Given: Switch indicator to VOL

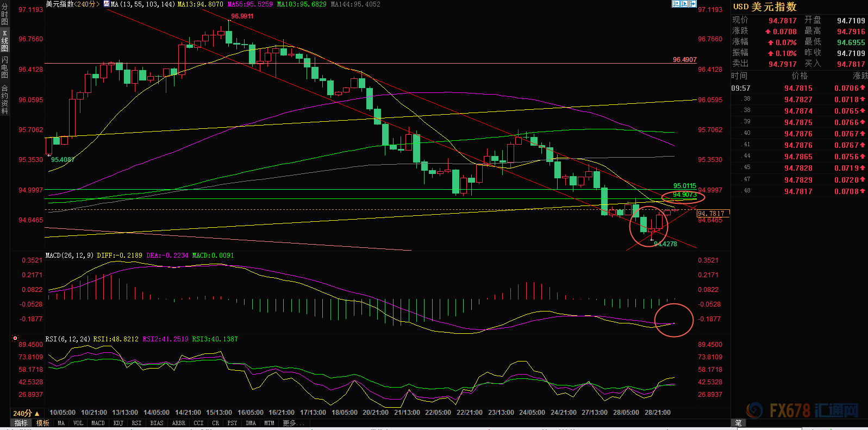Looking at the screenshot, I should [78, 423].
